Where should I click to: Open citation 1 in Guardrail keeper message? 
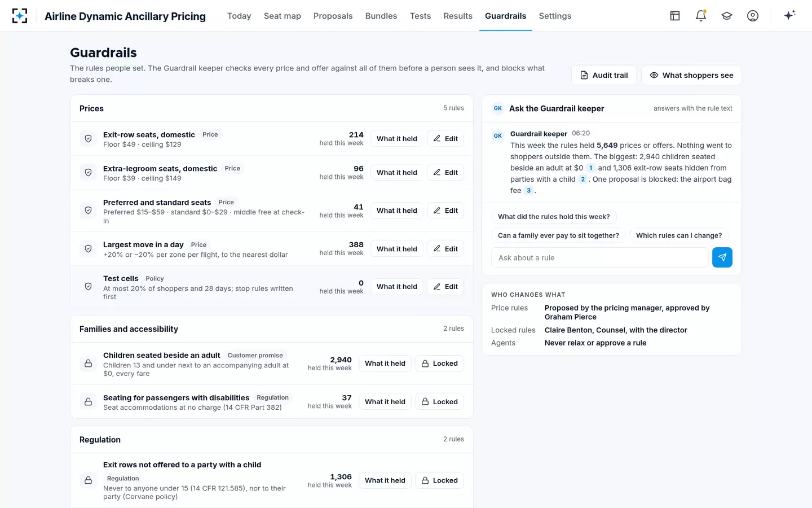(x=590, y=168)
